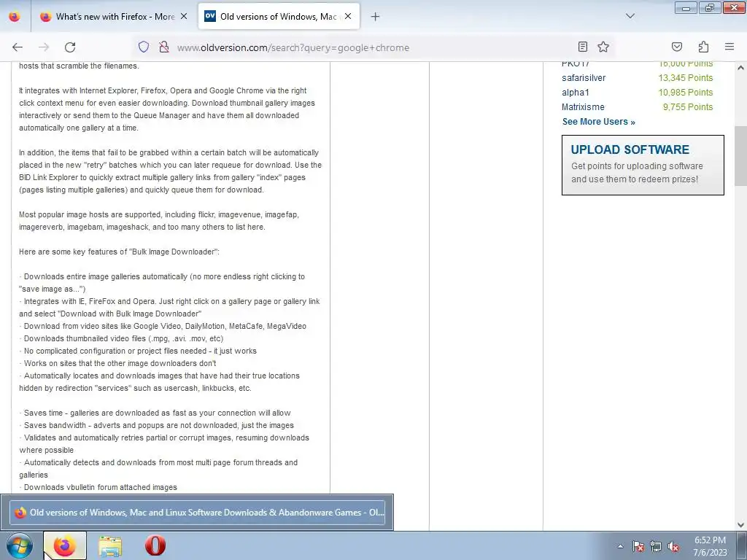This screenshot has width=747, height=560.
Task: Click the Firefox taskbar icon
Action: coord(65,545)
